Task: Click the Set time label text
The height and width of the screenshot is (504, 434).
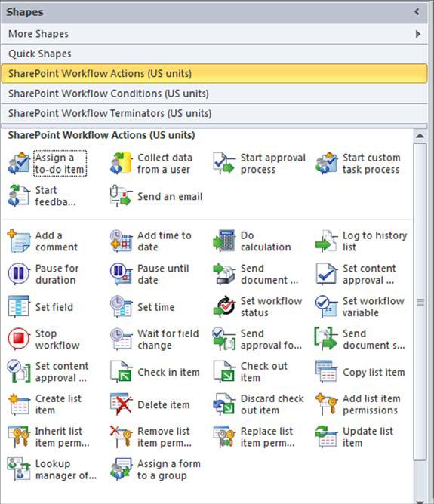Action: click(x=156, y=307)
